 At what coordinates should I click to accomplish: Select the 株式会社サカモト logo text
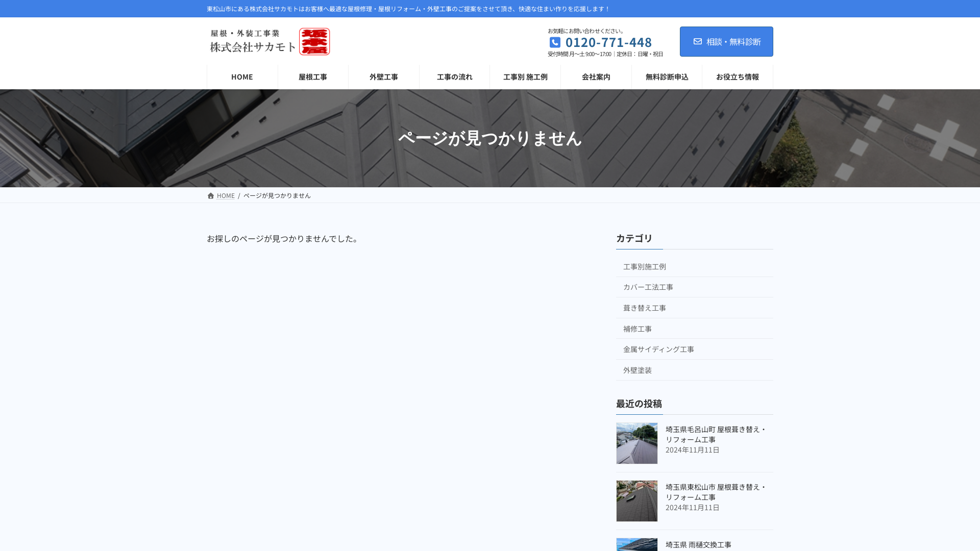[x=250, y=46]
